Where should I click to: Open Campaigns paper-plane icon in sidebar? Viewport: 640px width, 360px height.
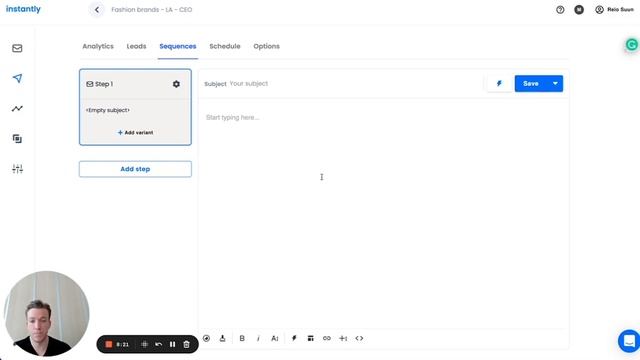17,78
